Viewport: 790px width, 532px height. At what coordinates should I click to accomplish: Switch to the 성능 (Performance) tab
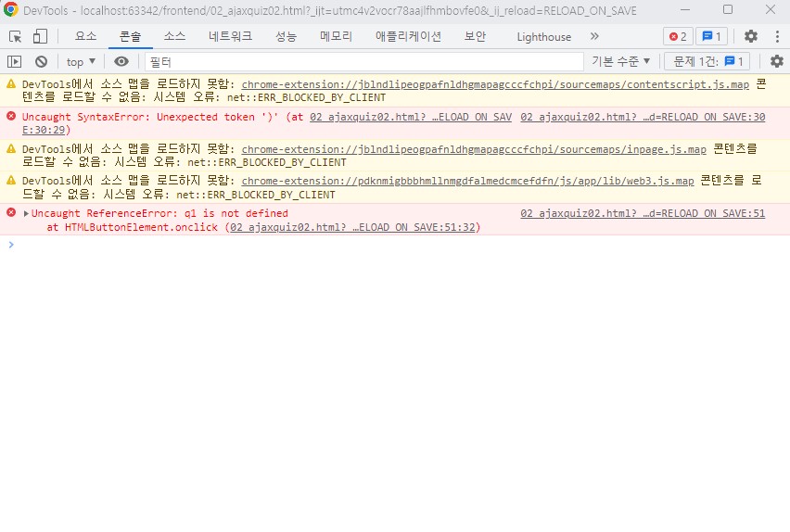[x=286, y=36]
